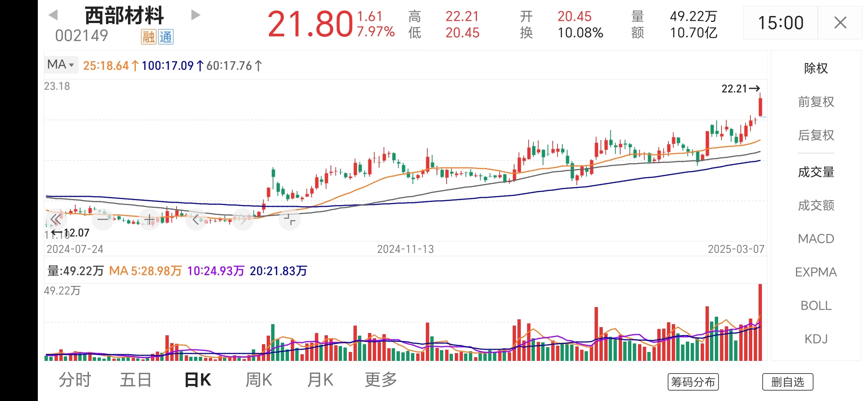The width and height of the screenshot is (868, 401).
Task: Switch to 周K weekly chart tab
Action: coord(259,380)
